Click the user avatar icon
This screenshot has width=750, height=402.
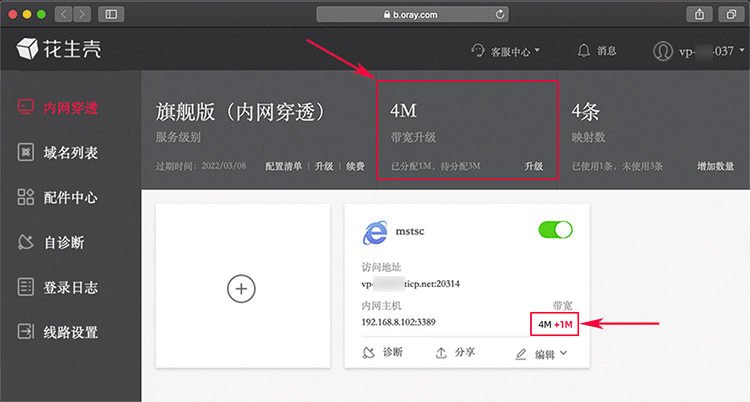[663, 51]
